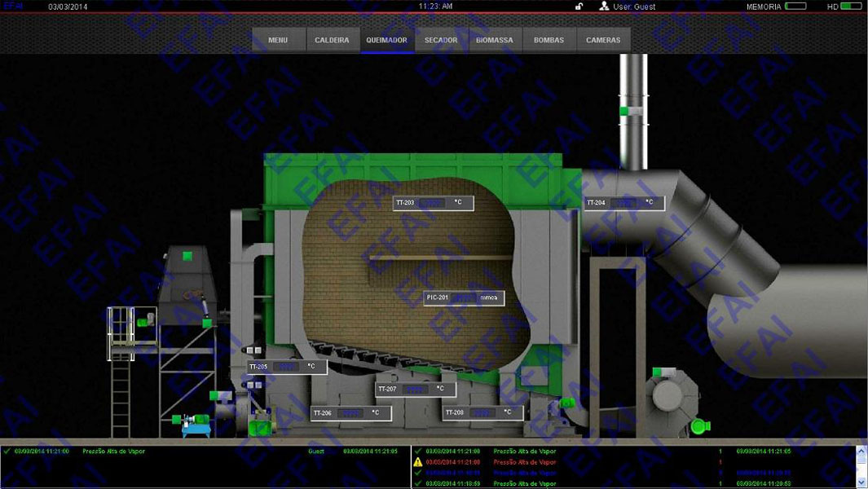
Task: Select the green motor at the exhaust fan base
Action: [700, 426]
